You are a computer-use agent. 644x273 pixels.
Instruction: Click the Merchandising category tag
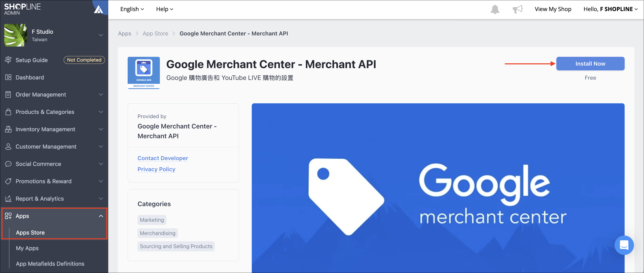click(x=158, y=233)
